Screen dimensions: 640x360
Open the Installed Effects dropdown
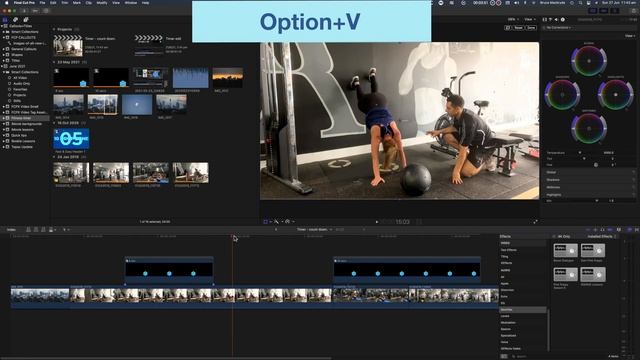(602, 236)
